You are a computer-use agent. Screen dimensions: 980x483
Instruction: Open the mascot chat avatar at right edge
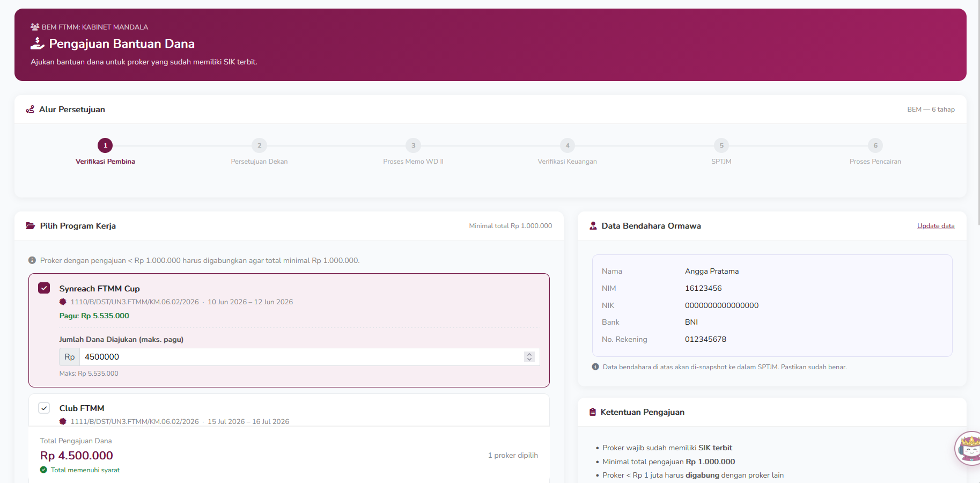tap(969, 448)
